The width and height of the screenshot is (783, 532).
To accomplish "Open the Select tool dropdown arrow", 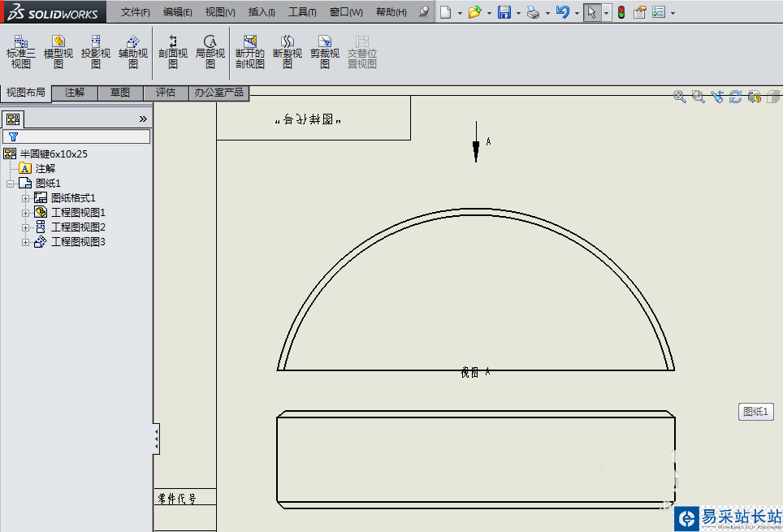I will pyautogui.click(x=606, y=13).
